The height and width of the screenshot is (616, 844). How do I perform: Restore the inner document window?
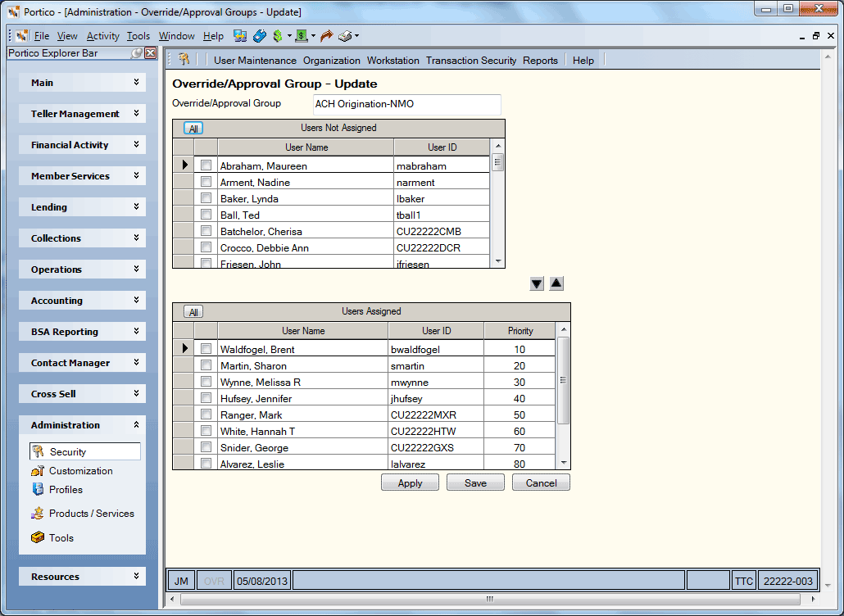coord(816,36)
